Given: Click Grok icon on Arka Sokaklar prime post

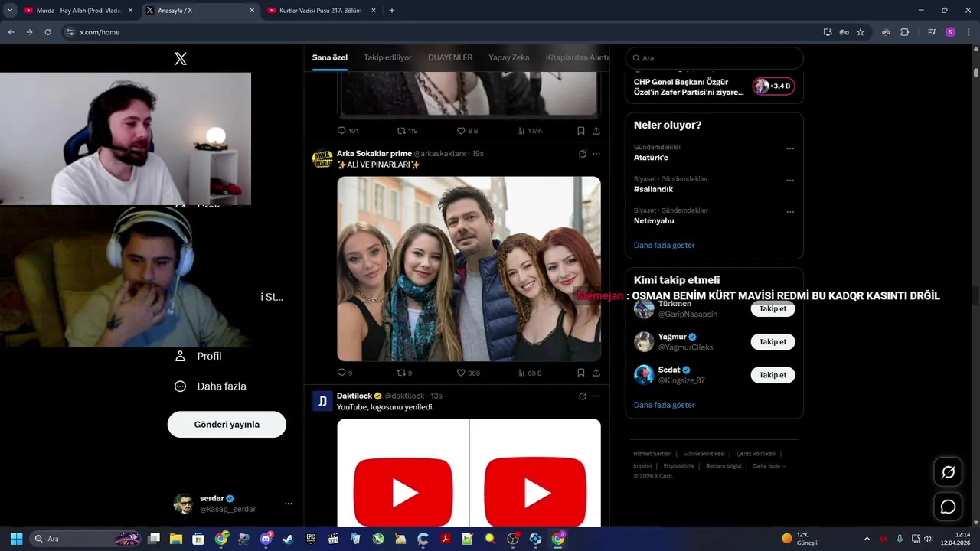Looking at the screenshot, I should tap(583, 154).
